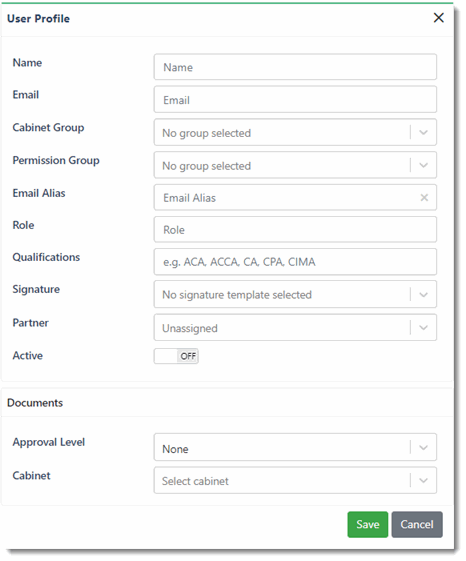Click the Cabinet Group chevron arrow

coord(423,132)
